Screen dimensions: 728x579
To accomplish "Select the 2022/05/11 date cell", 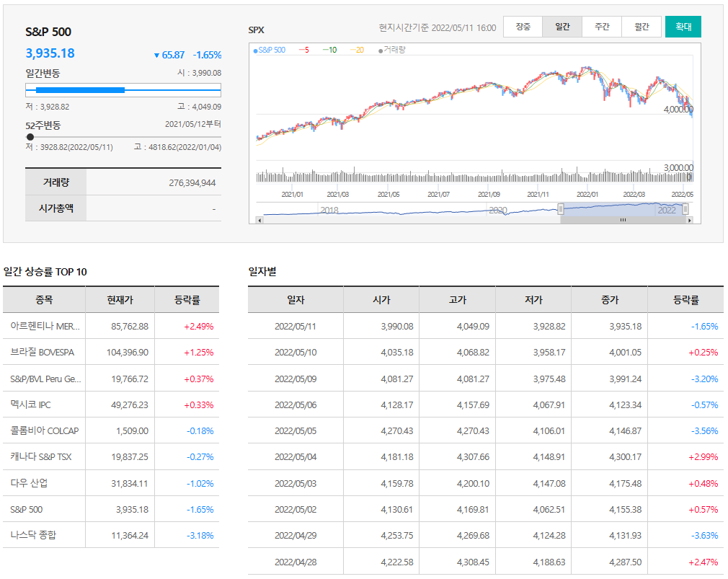I will pyautogui.click(x=296, y=326).
